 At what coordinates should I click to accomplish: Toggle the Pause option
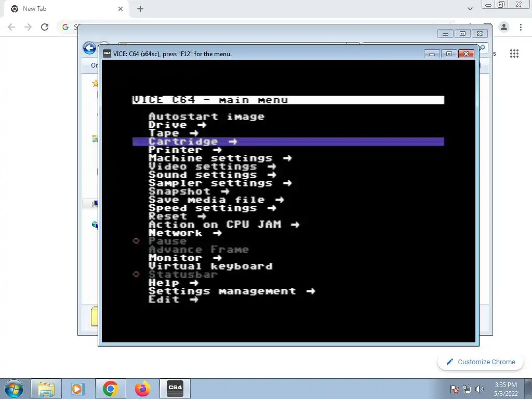coord(168,241)
